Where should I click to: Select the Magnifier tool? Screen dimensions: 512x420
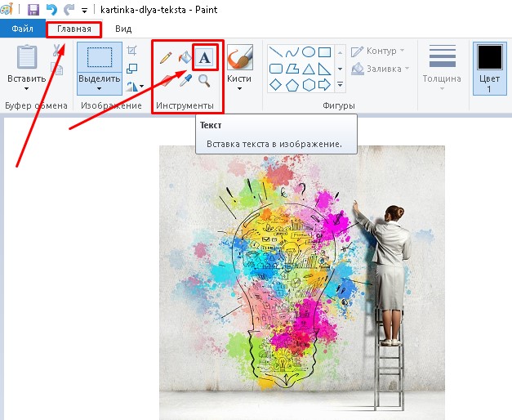[204, 80]
